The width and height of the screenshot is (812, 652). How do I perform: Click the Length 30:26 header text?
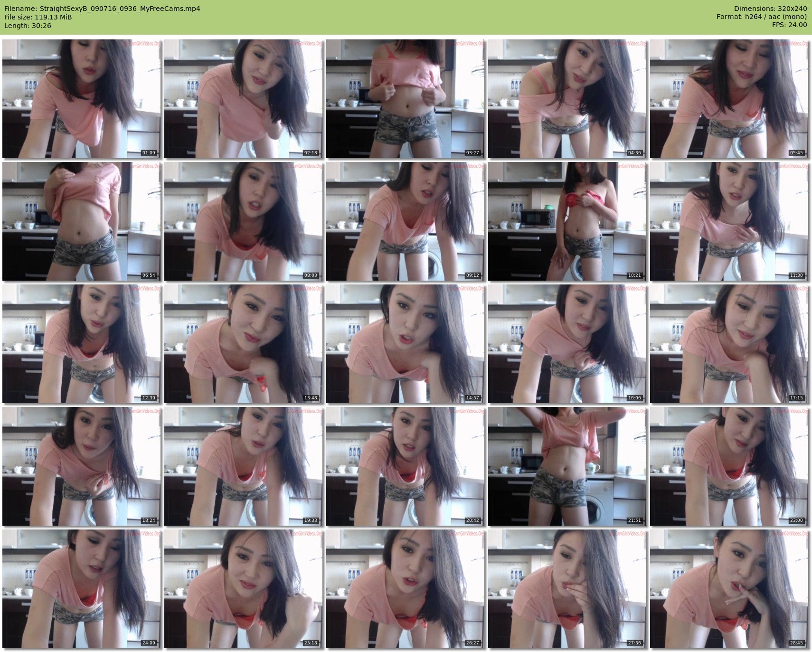click(x=28, y=26)
